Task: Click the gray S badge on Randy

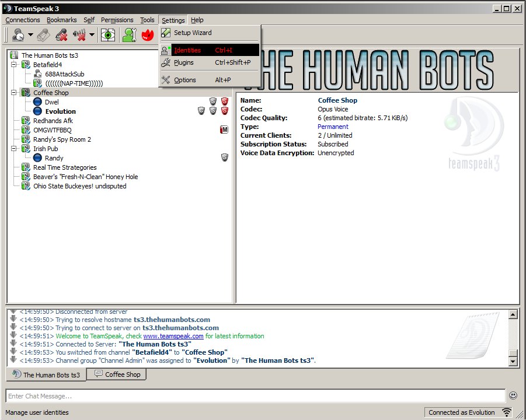Action: point(225,157)
